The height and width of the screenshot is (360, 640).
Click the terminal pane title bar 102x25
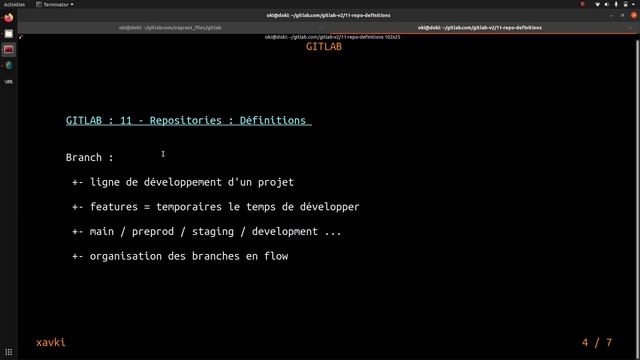332,37
